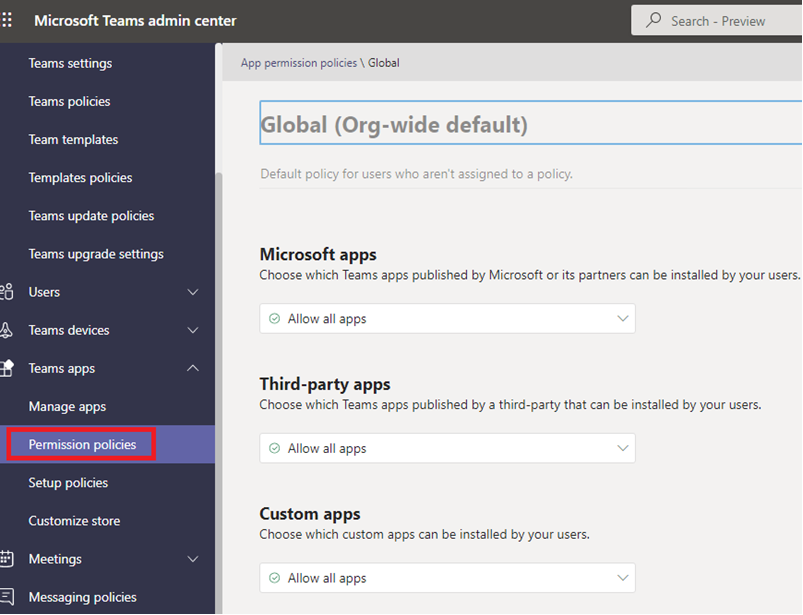Open Setup policies page
The height and width of the screenshot is (615, 803).
pyautogui.click(x=68, y=483)
